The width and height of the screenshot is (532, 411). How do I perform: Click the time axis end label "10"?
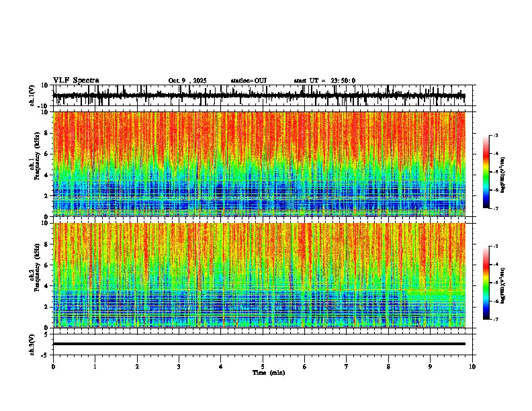click(472, 367)
